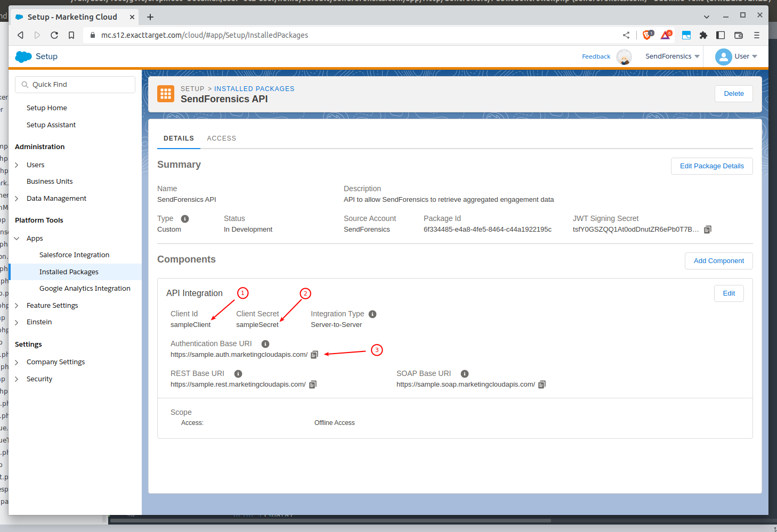Collapse the Apps section
The image size is (777, 532).
[17, 239]
